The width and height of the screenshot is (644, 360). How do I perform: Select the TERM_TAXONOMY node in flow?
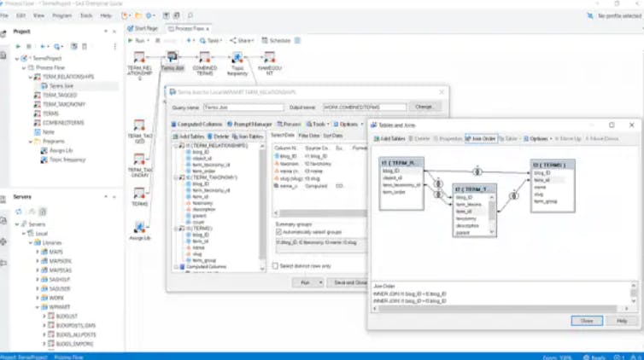(139, 159)
